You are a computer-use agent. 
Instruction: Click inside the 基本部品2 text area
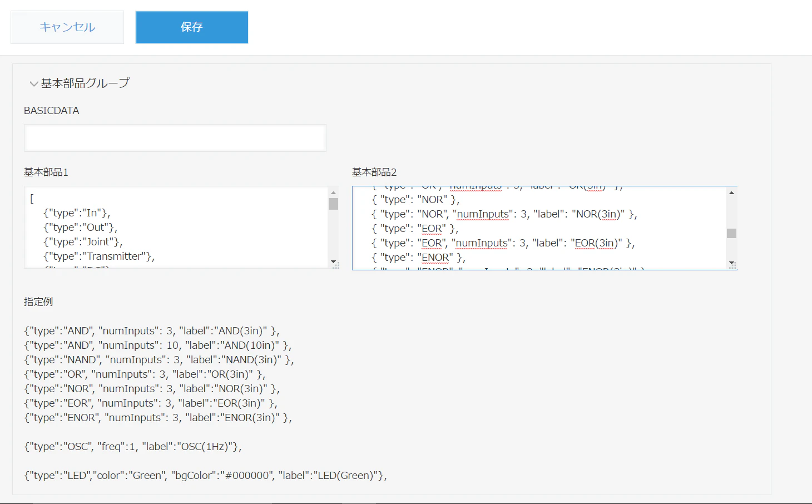tap(539, 228)
